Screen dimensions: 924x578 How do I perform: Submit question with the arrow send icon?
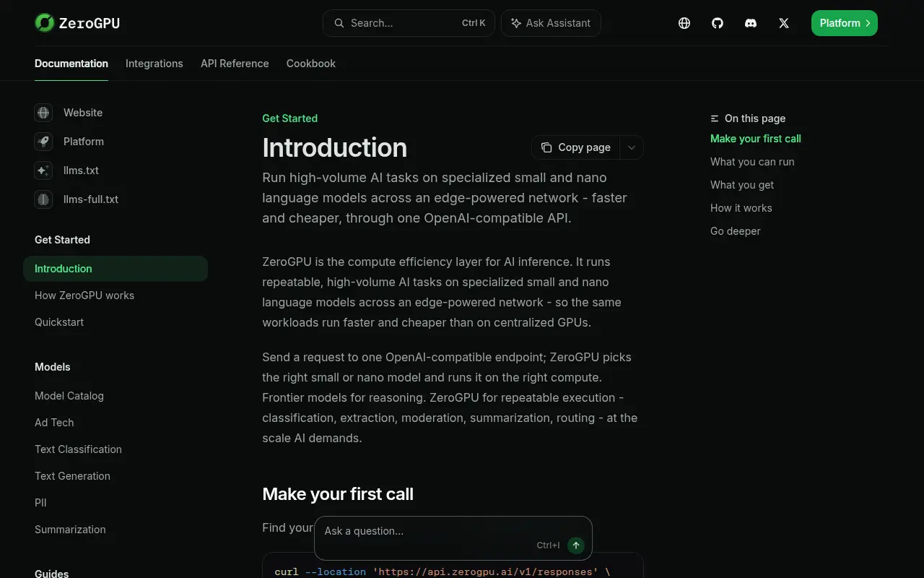576,545
